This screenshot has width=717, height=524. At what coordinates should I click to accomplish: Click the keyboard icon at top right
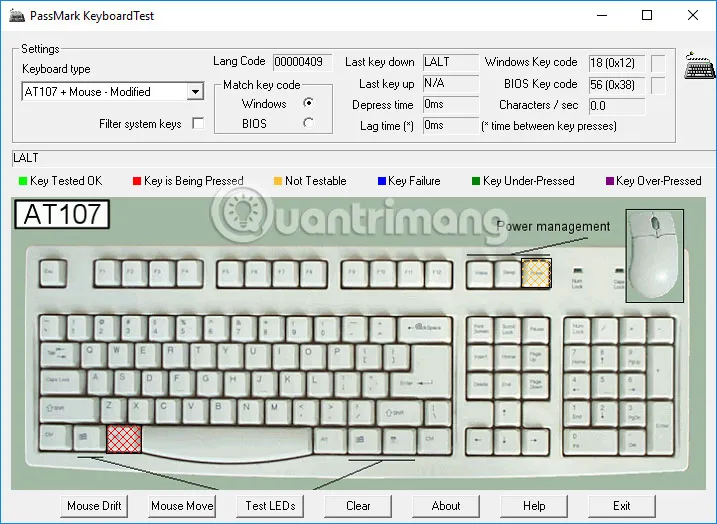[697, 68]
